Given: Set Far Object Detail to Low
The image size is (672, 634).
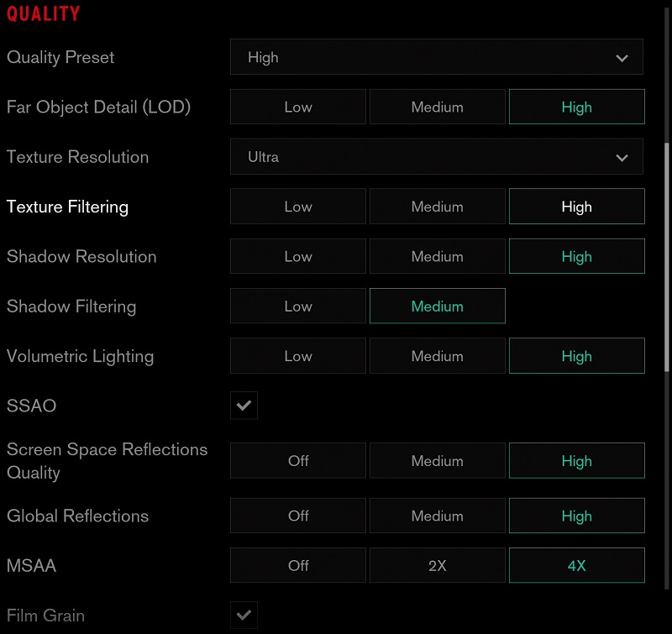Looking at the screenshot, I should point(297,107).
